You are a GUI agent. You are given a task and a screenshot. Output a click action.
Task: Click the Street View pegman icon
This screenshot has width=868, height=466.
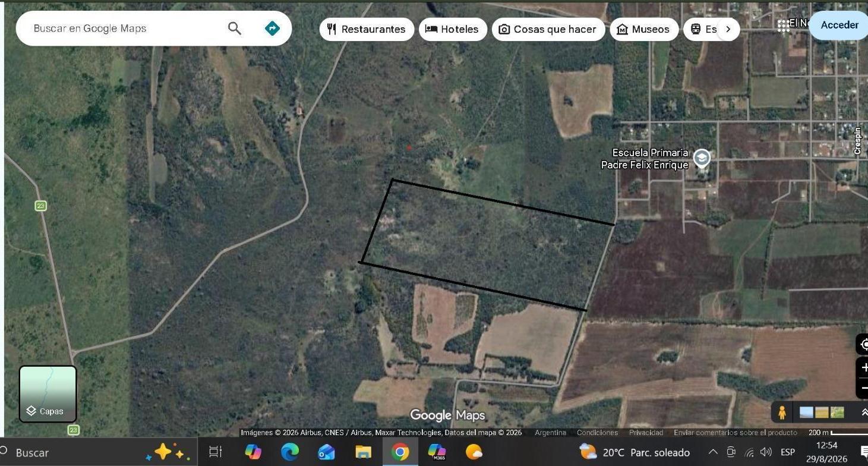pyautogui.click(x=782, y=412)
